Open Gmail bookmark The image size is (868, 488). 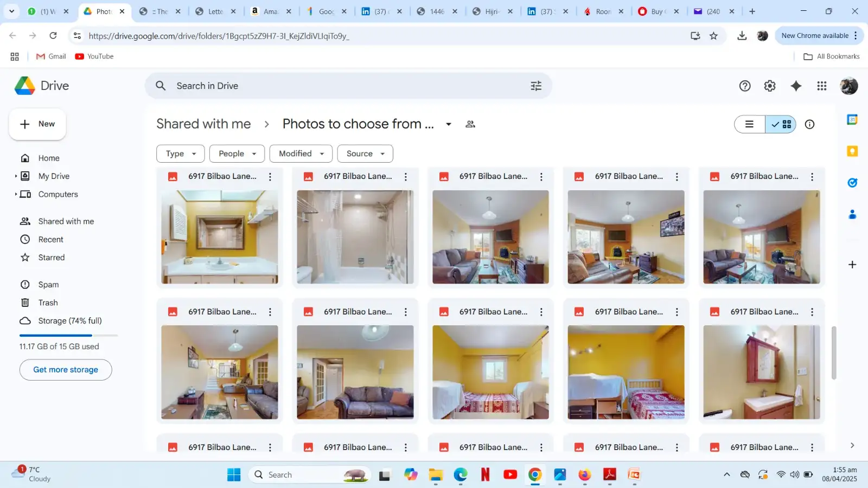[x=51, y=56]
